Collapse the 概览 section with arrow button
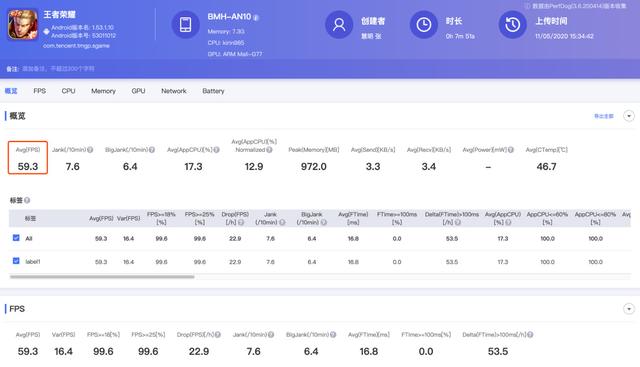 coord(629,116)
